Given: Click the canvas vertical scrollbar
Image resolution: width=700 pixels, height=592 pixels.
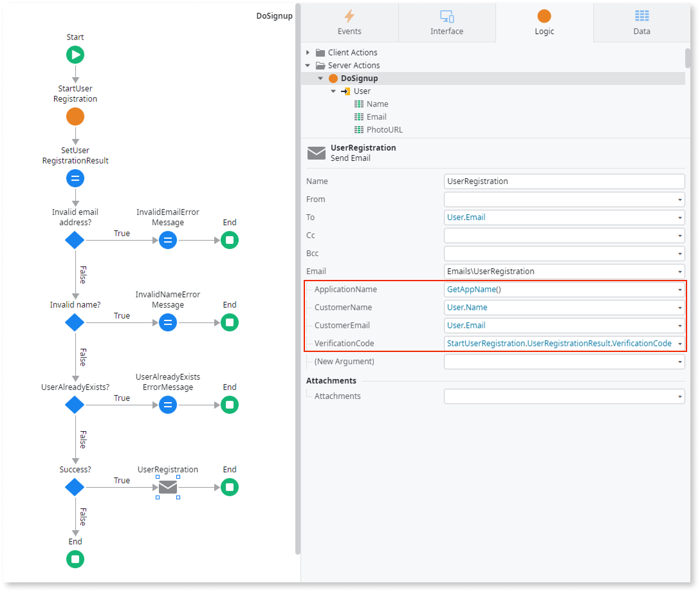Looking at the screenshot, I should (298, 279).
